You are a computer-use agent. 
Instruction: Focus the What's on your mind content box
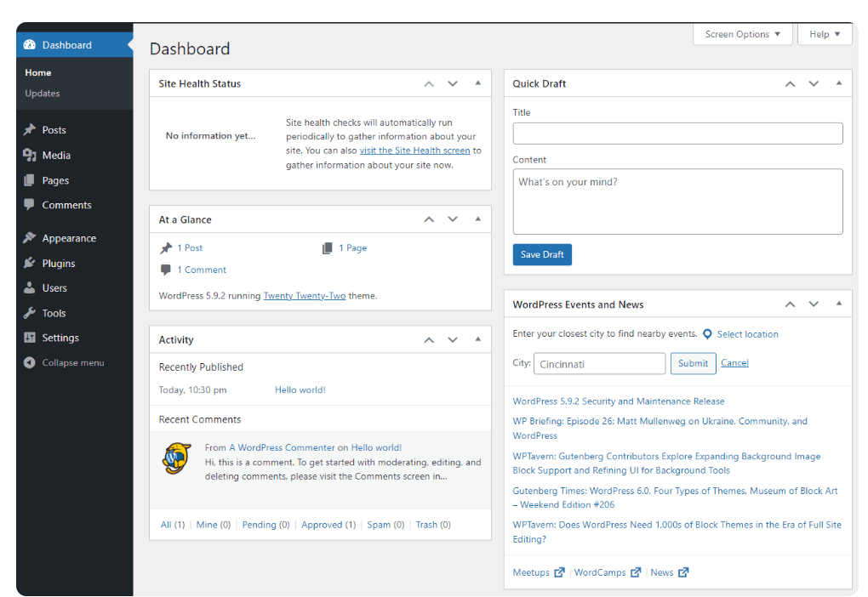[677, 202]
